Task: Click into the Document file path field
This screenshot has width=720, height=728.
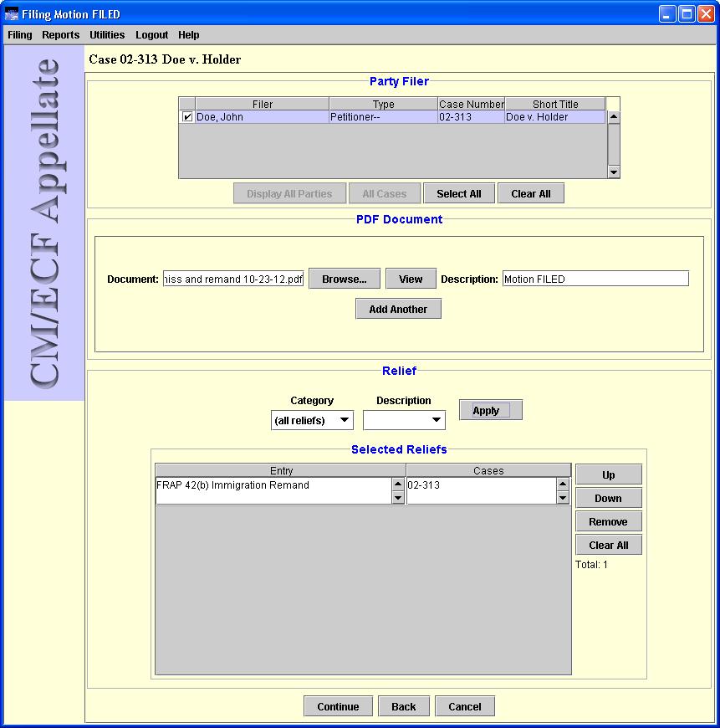Action: coord(233,279)
